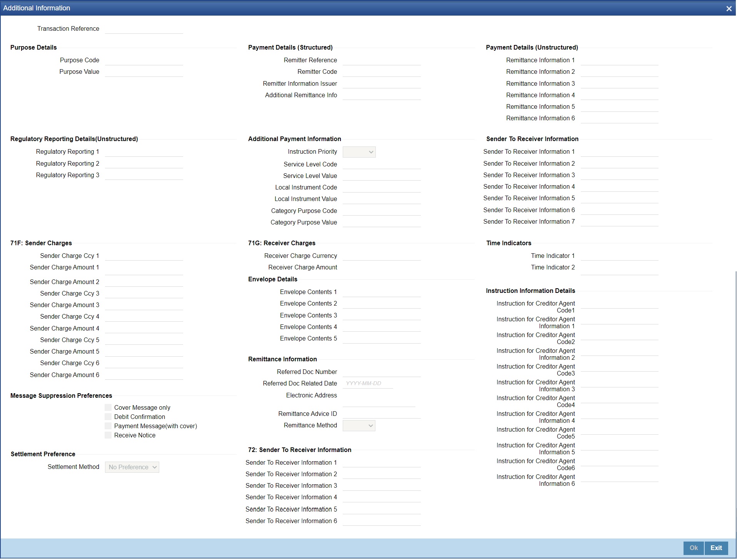Screen dimensions: 737x560
Task: Focus Instruction for Creditor Agent Information 1
Action: (x=619, y=319)
